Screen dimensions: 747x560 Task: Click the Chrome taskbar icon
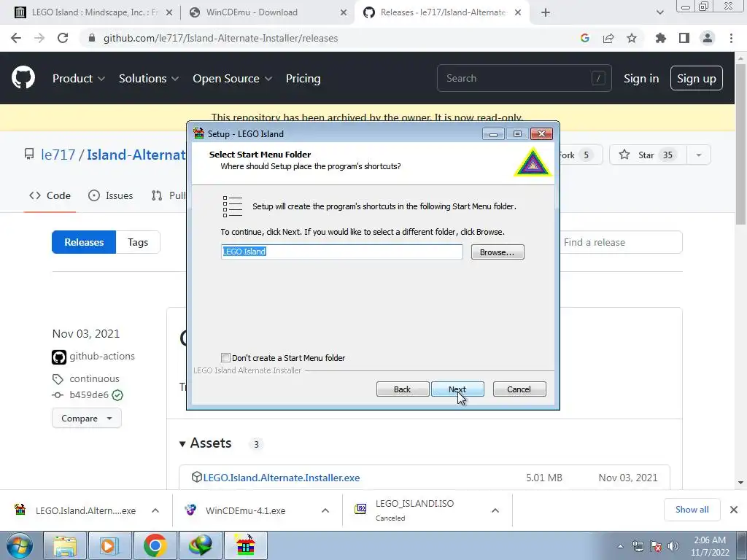pos(155,545)
